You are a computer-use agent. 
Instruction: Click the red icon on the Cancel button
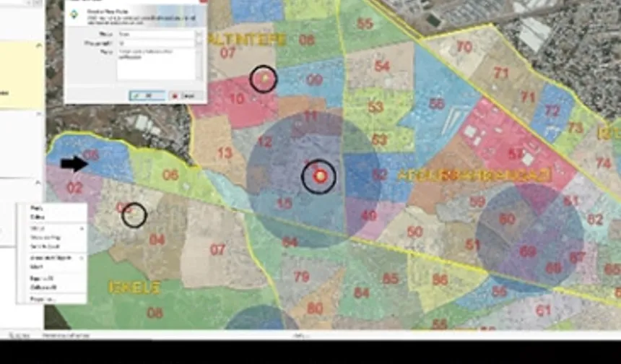pos(175,95)
